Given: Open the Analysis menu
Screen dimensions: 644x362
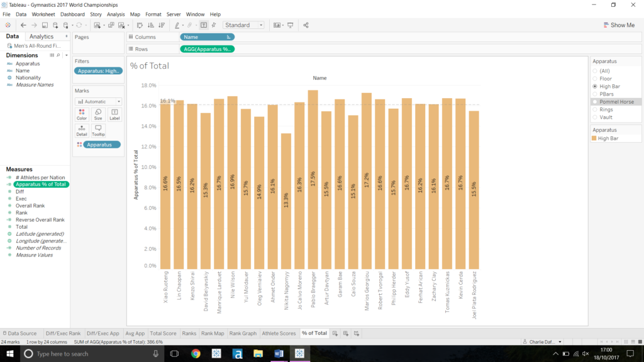Looking at the screenshot, I should tap(116, 14).
